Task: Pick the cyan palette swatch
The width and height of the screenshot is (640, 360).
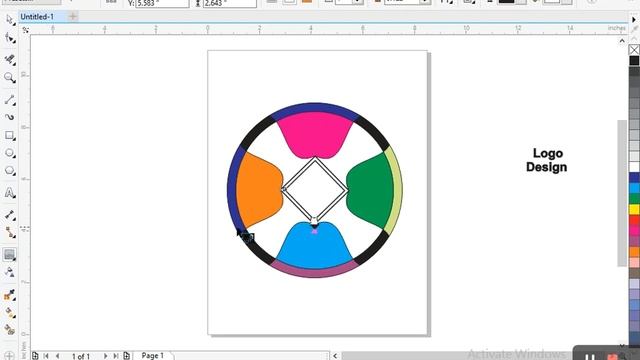Action: tap(634, 188)
